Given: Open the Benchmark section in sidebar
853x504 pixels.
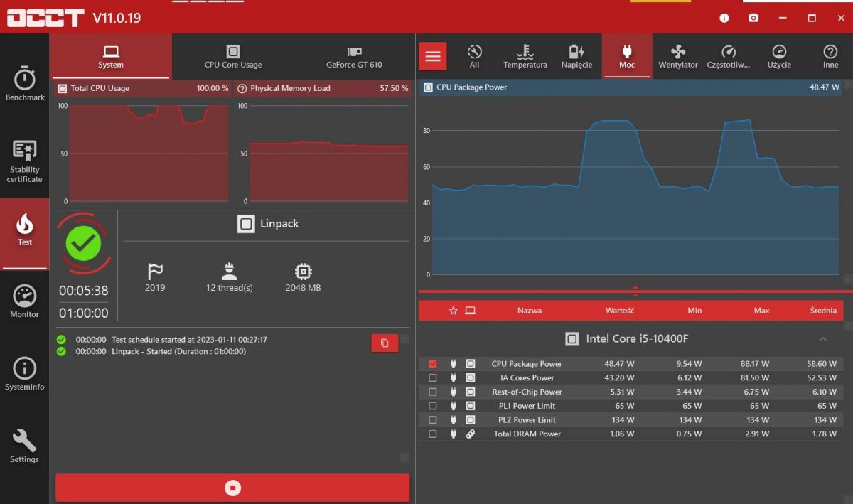Looking at the screenshot, I should (x=25, y=83).
